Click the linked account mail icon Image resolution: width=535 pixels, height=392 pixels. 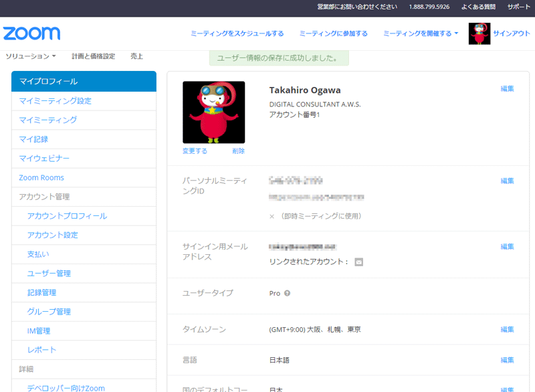[358, 262]
